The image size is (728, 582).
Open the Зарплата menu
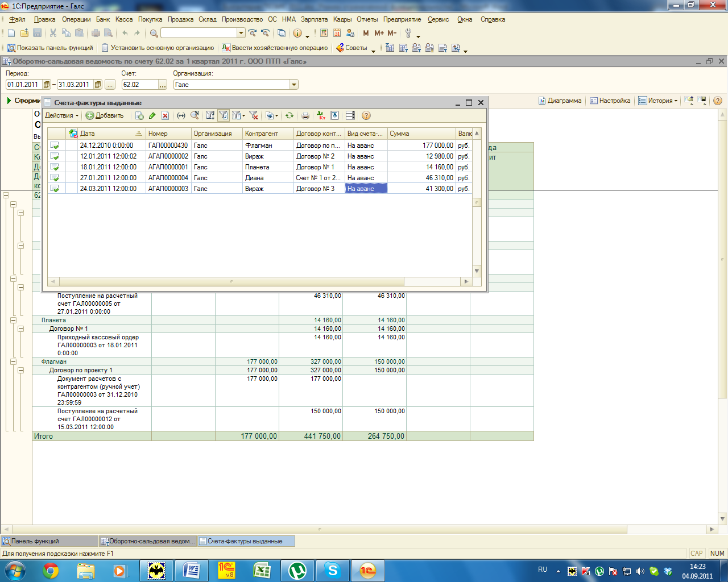(x=315, y=19)
